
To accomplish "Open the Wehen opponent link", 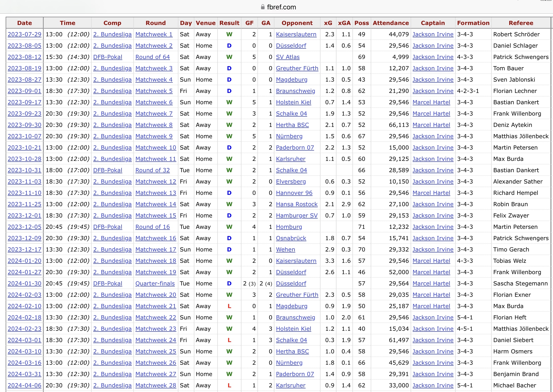I will tap(286, 249).
